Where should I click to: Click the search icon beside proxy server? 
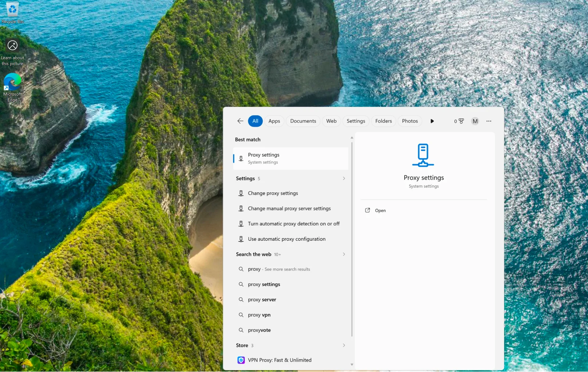[241, 300]
